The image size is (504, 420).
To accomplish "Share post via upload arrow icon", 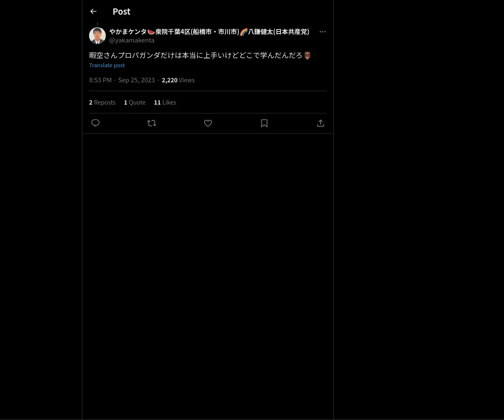I will 320,123.
